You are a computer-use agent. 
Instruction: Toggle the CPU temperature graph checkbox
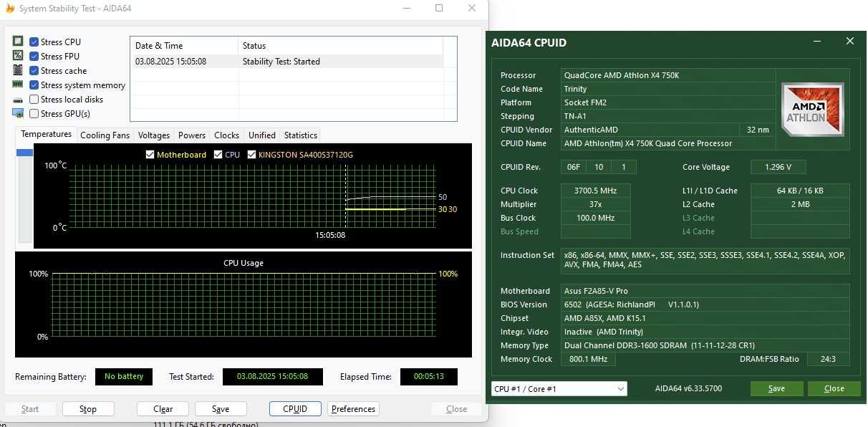218,154
